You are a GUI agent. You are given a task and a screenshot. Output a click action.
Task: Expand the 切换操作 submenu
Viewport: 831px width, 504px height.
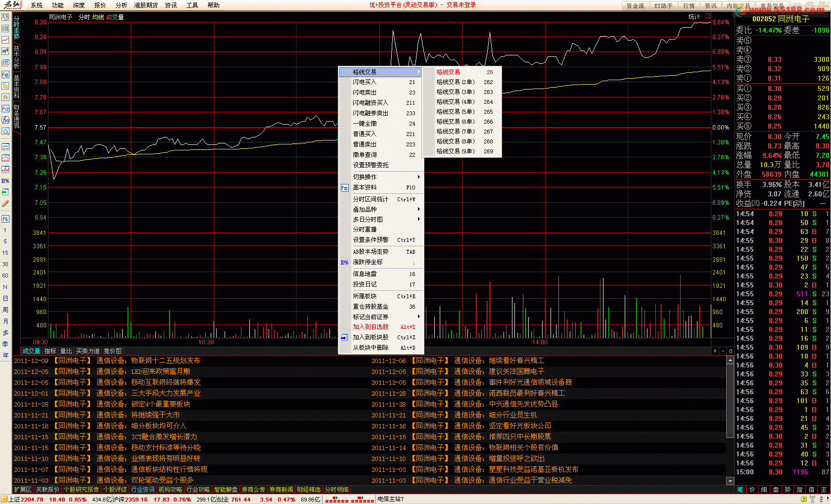pyautogui.click(x=380, y=177)
